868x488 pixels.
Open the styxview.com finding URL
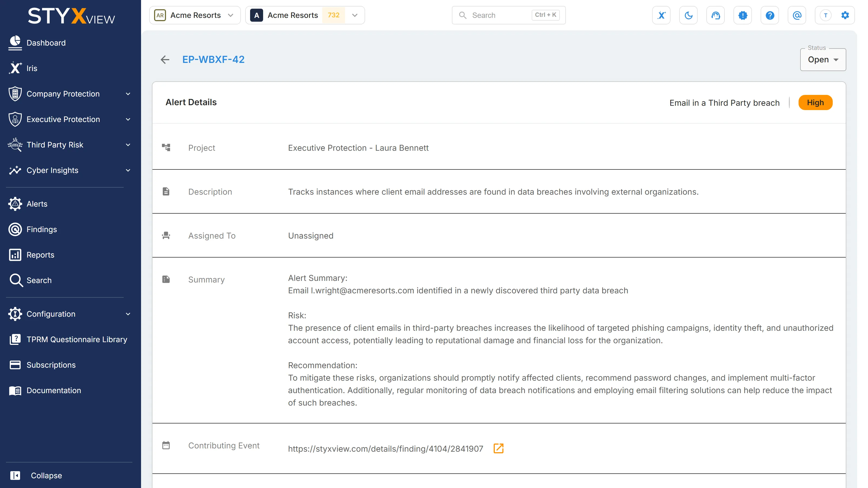tap(385, 449)
